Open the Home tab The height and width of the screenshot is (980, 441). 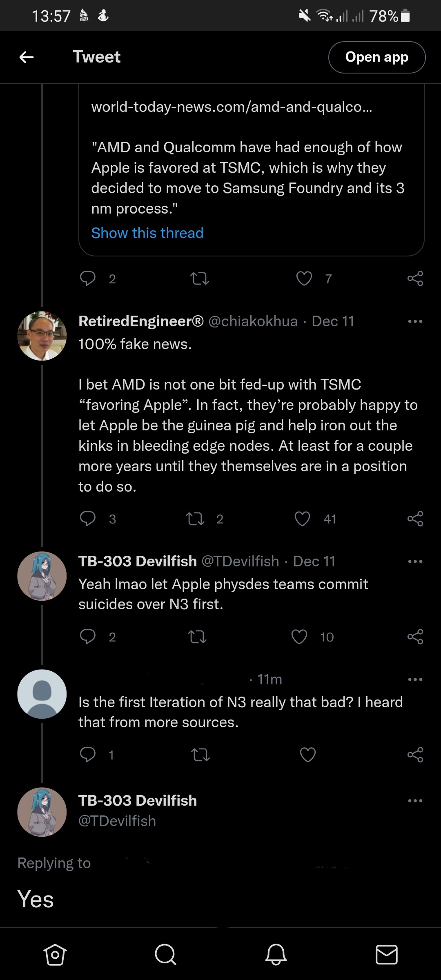pyautogui.click(x=55, y=955)
